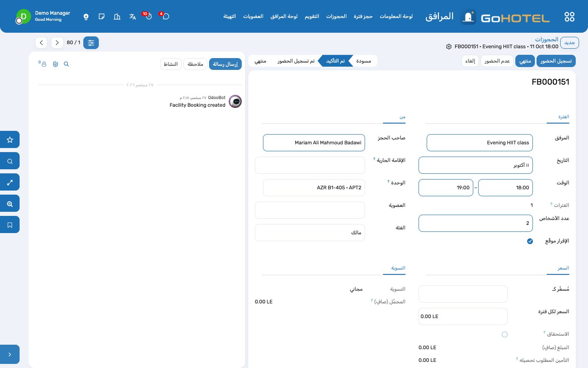Search messages with chatter magnifier icon
The height and width of the screenshot is (368, 588).
click(67, 64)
